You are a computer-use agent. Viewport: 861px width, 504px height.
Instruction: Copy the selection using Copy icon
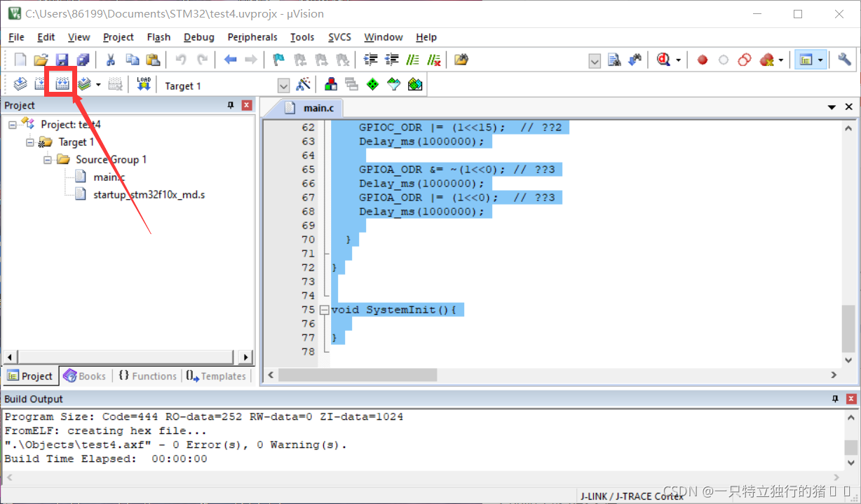(x=132, y=60)
